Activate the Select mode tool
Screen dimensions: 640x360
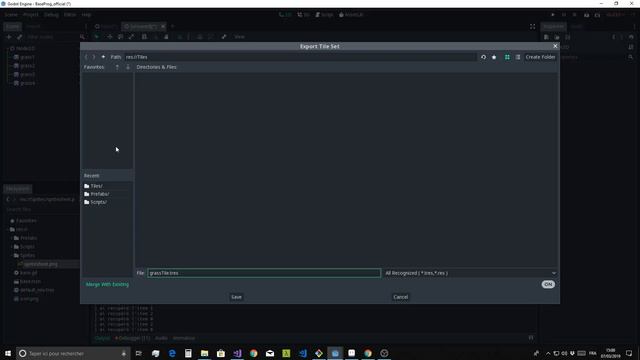click(97, 37)
